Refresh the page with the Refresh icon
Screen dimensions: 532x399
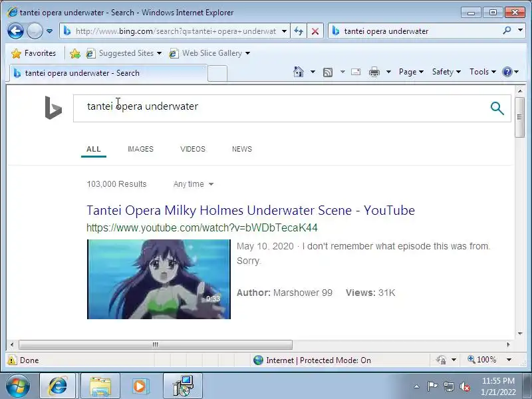pos(299,31)
